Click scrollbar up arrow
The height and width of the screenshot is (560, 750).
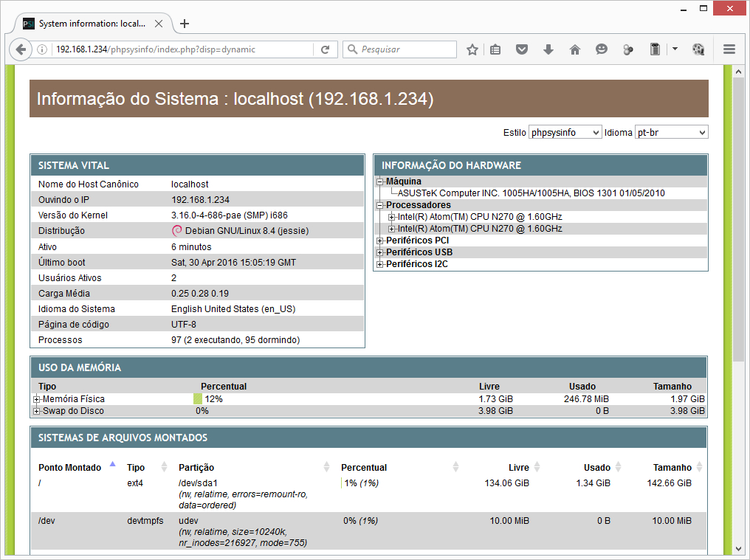[738, 72]
